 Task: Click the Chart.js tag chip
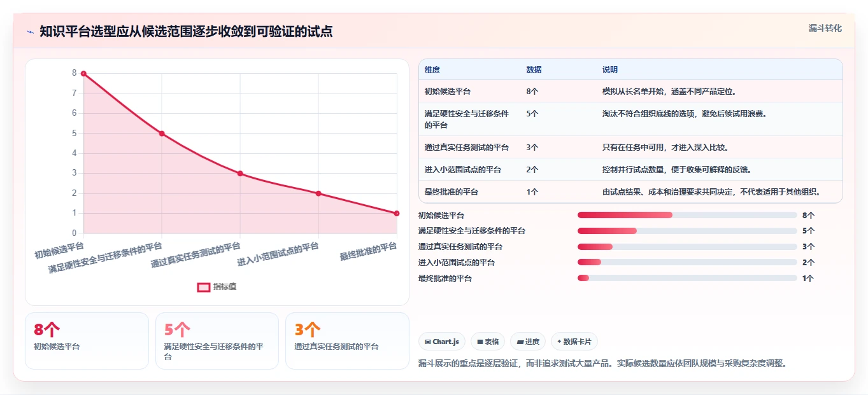click(x=442, y=342)
